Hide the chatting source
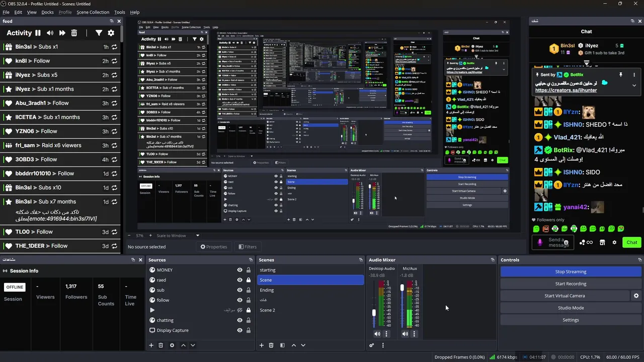Screen dimensions: 644x362 tap(239, 320)
